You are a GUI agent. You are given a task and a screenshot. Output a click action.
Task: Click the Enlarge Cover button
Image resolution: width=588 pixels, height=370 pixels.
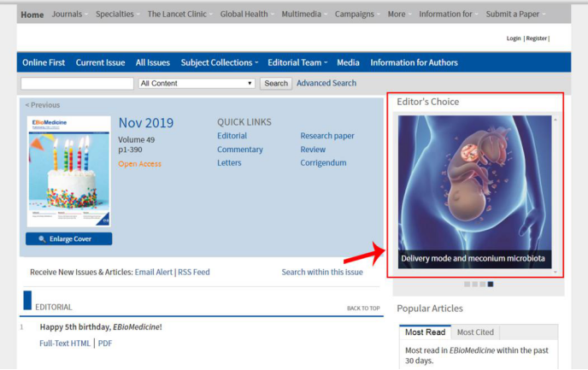click(68, 238)
